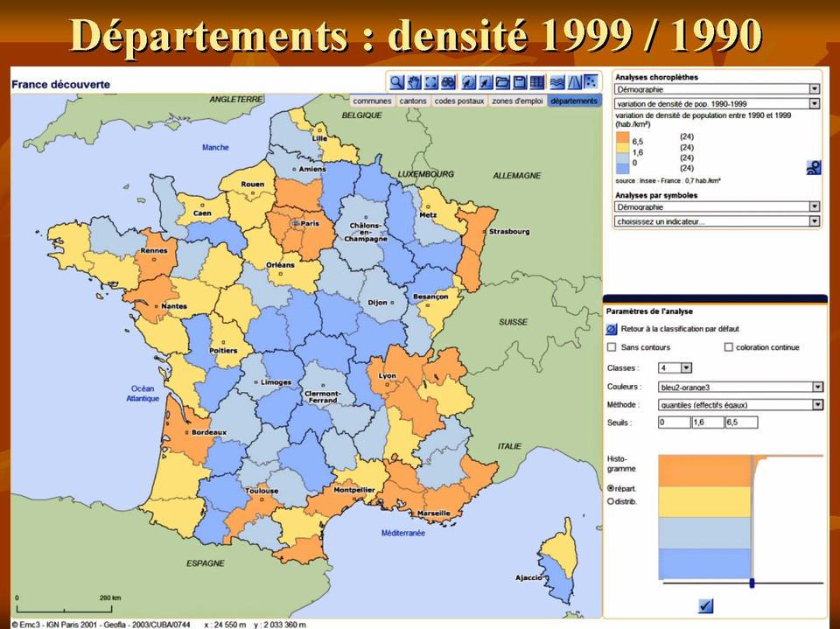Click the square arrow selection tool

(486, 82)
